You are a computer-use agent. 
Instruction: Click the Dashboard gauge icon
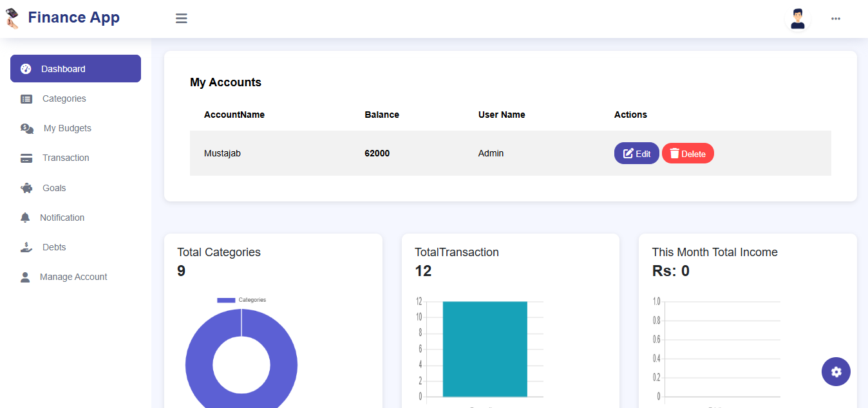click(26, 69)
